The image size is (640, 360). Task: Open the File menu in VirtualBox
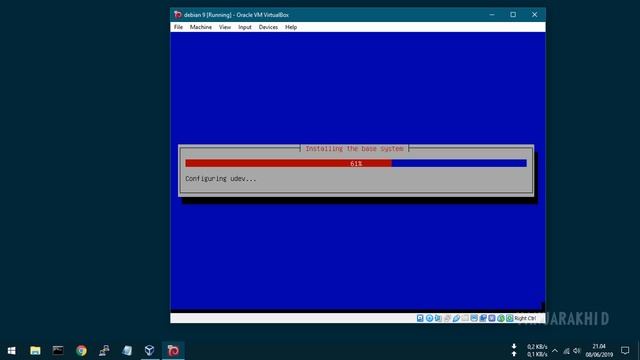[178, 27]
